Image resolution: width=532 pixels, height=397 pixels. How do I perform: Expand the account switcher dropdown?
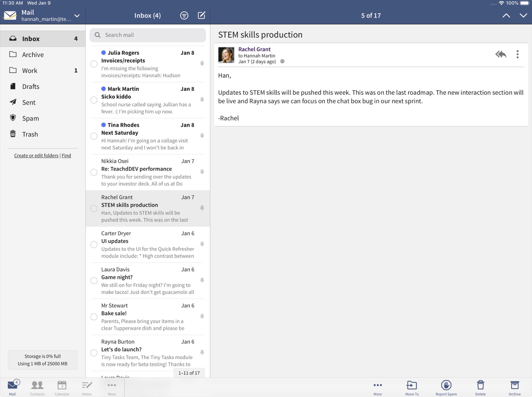point(77,16)
